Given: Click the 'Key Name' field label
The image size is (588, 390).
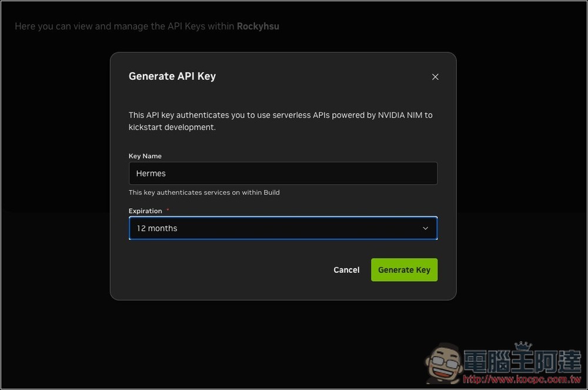Looking at the screenshot, I should (145, 156).
